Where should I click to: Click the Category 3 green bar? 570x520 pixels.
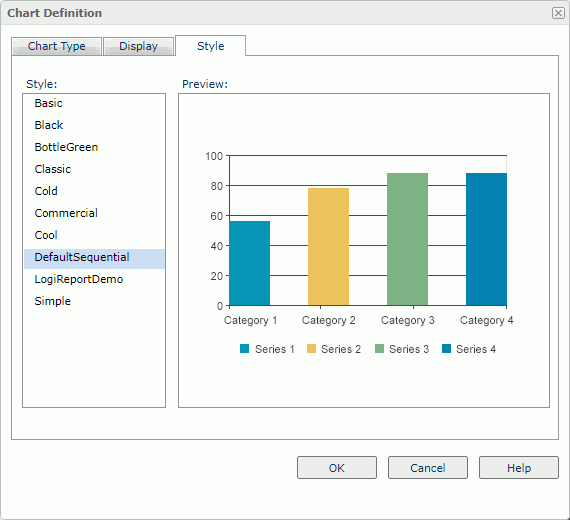click(x=408, y=239)
